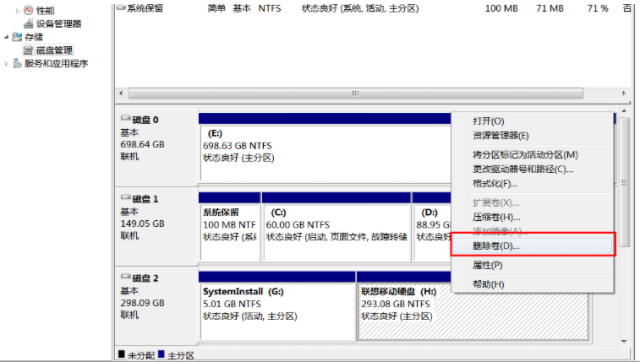Viewport: 641px width, 362px height.
Task: Click the NTFS cell in 系统保留 row
Action: [x=269, y=8]
